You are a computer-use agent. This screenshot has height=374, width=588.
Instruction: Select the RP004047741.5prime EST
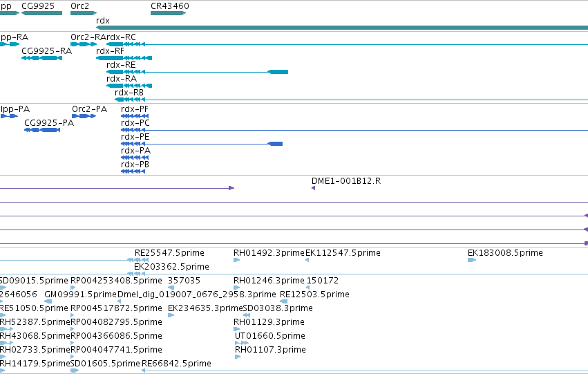[x=72, y=357]
